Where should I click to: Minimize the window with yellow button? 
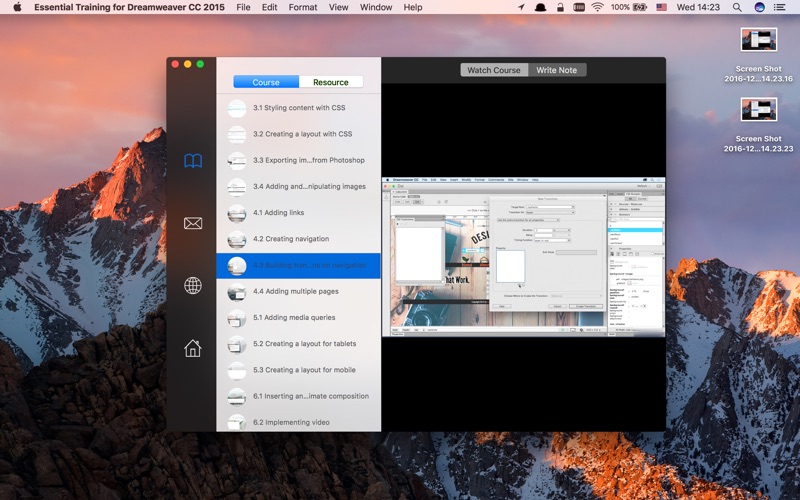pos(188,64)
